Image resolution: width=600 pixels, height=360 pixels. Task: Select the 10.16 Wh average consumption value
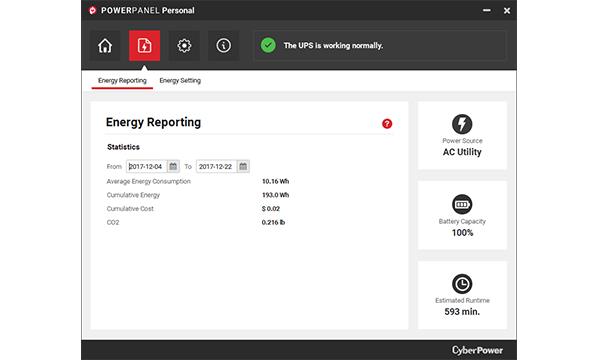[x=275, y=181]
